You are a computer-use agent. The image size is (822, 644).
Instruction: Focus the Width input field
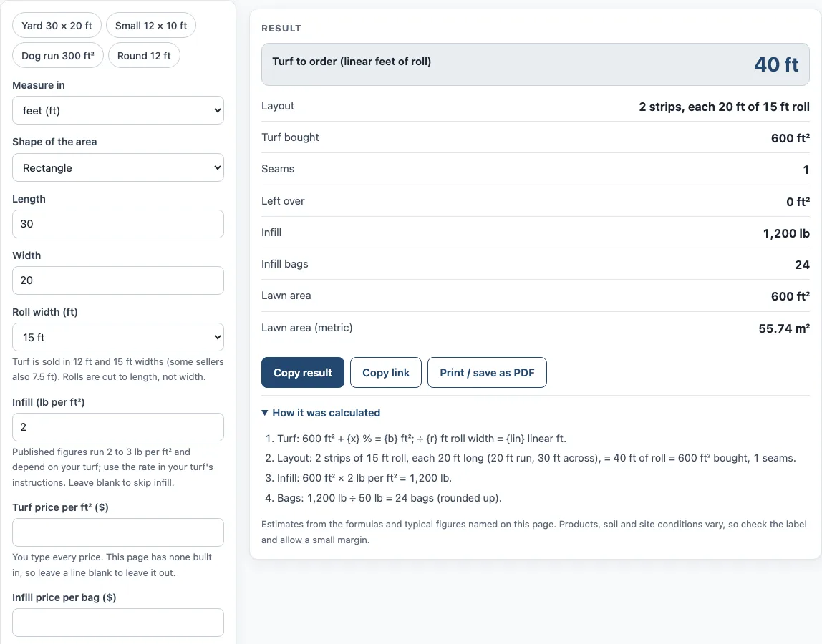[x=118, y=280]
